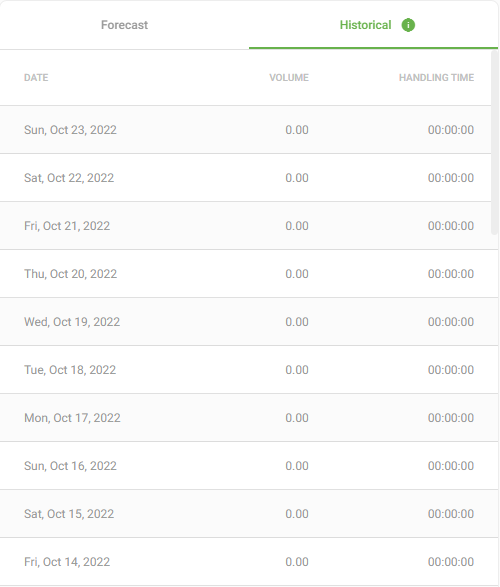
Task: Switch to the Forecast tab
Action: (124, 25)
